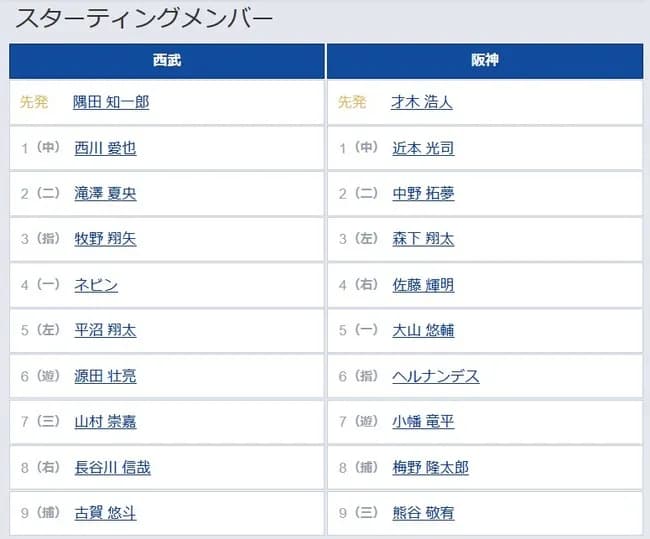Screen dimensions: 650x539
Task: Open 大山 悠輔 player link
Action: coord(423,330)
